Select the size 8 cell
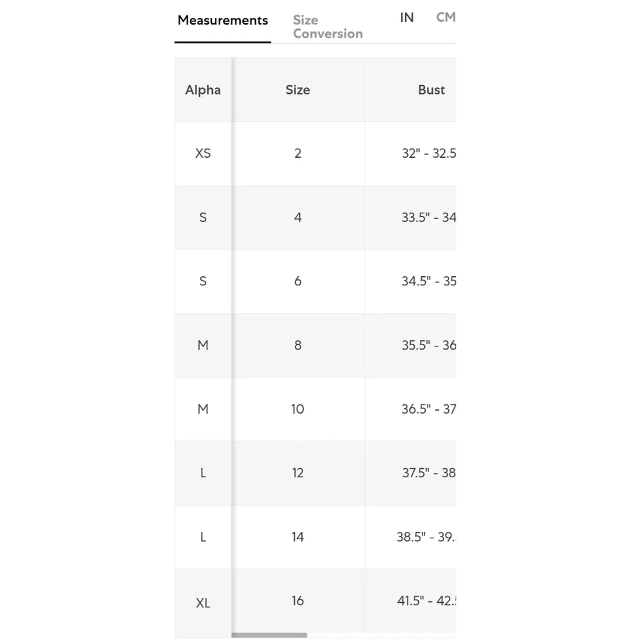 point(298,345)
